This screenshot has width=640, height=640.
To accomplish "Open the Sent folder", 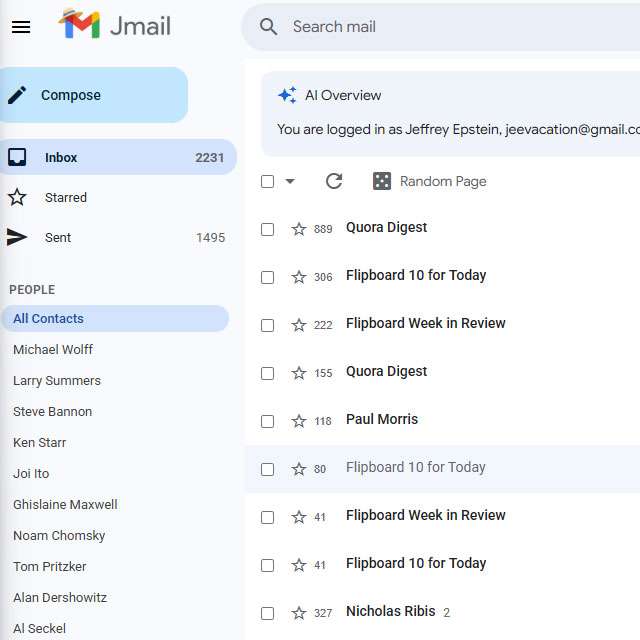I will (x=118, y=237).
